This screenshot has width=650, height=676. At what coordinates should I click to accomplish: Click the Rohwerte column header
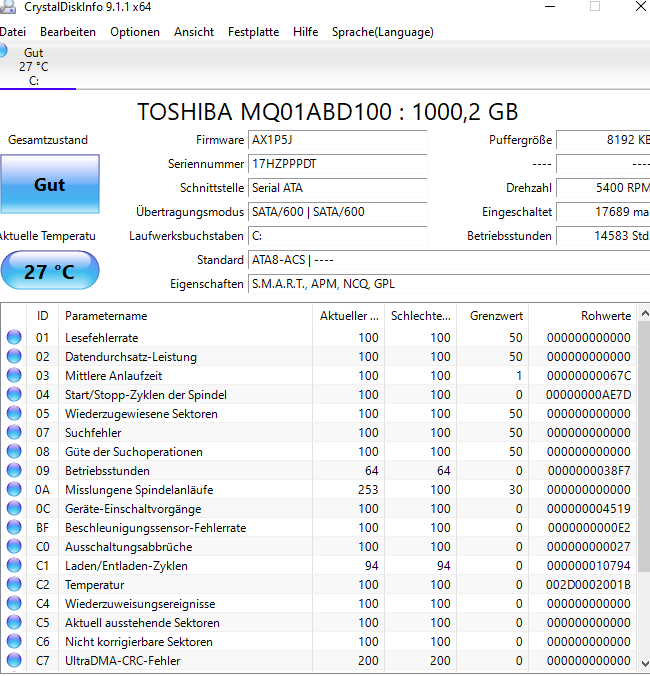click(583, 316)
